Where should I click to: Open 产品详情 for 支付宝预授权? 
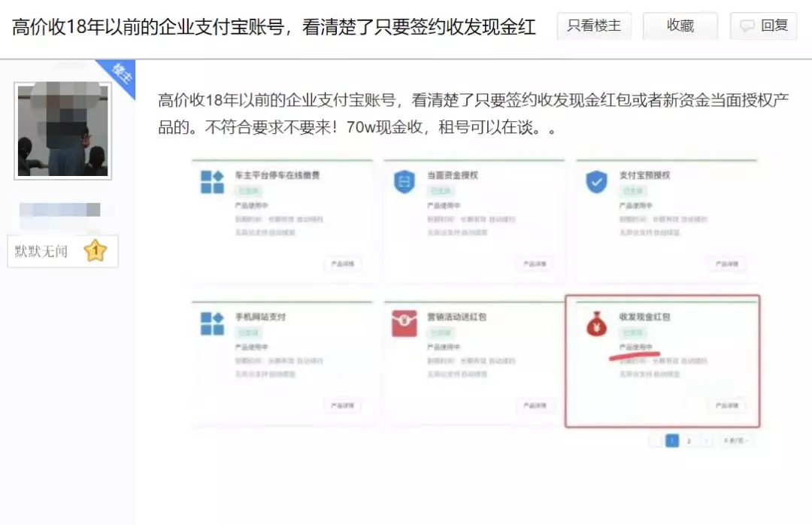click(x=727, y=264)
